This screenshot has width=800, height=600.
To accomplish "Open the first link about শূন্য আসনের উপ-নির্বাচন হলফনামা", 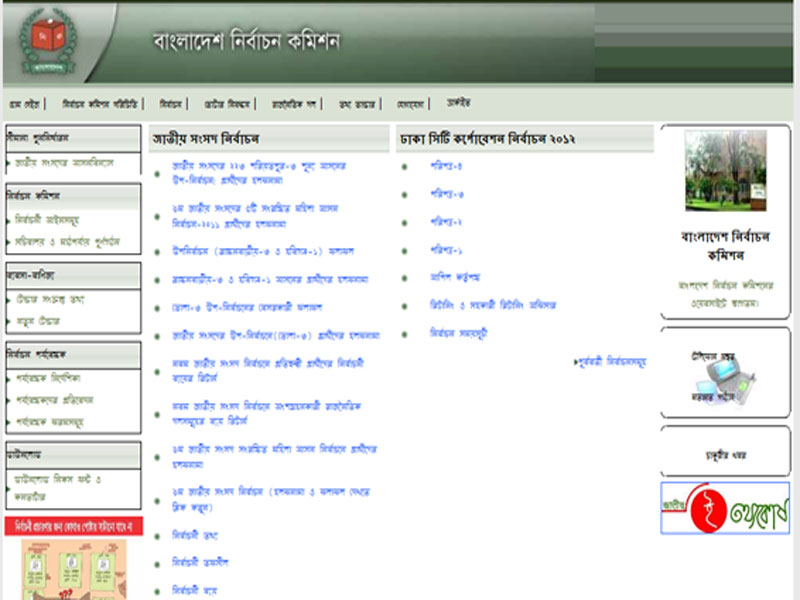I will pyautogui.click(x=259, y=173).
